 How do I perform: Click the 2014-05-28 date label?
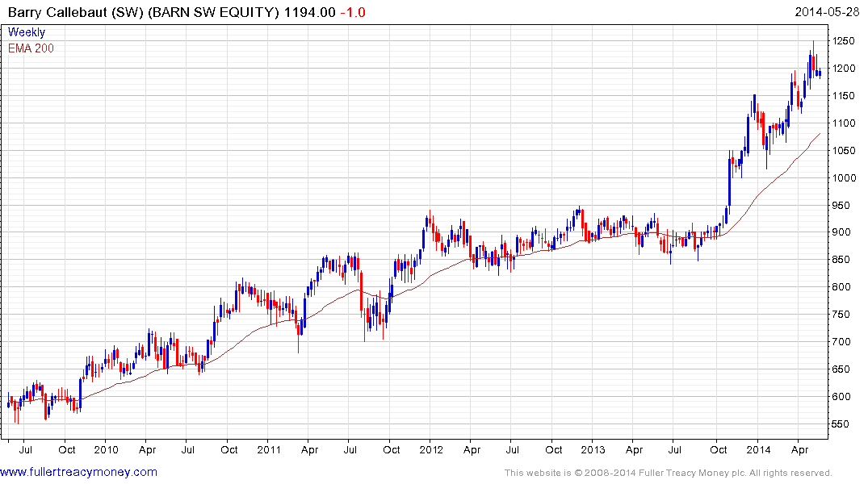pyautogui.click(x=827, y=11)
